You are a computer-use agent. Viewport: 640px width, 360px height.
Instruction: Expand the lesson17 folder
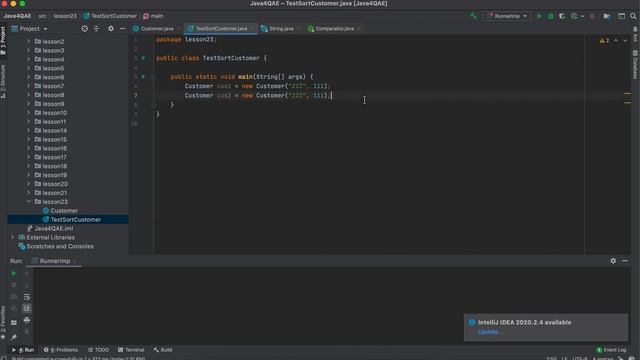pos(29,157)
